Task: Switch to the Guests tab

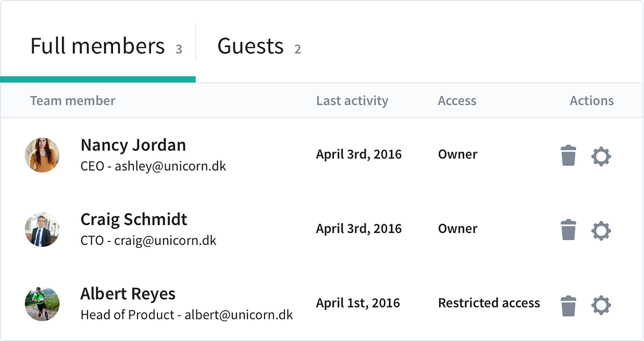Action: [x=259, y=46]
